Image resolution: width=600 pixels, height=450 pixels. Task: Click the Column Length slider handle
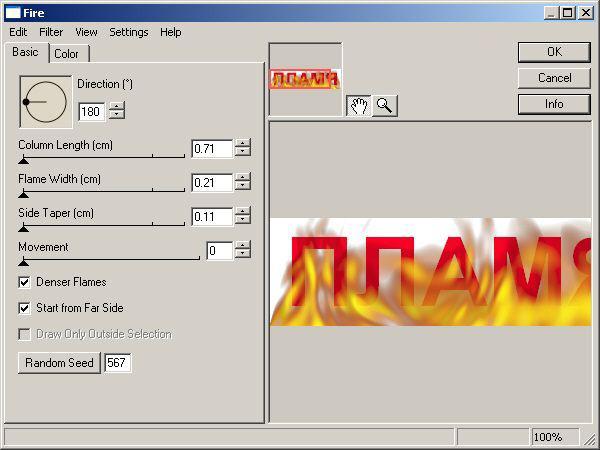click(23, 161)
